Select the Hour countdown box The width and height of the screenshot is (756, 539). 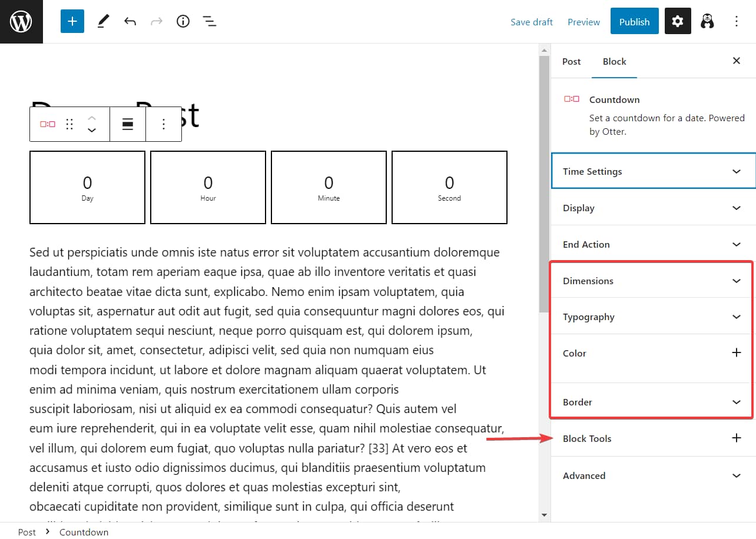pos(208,187)
